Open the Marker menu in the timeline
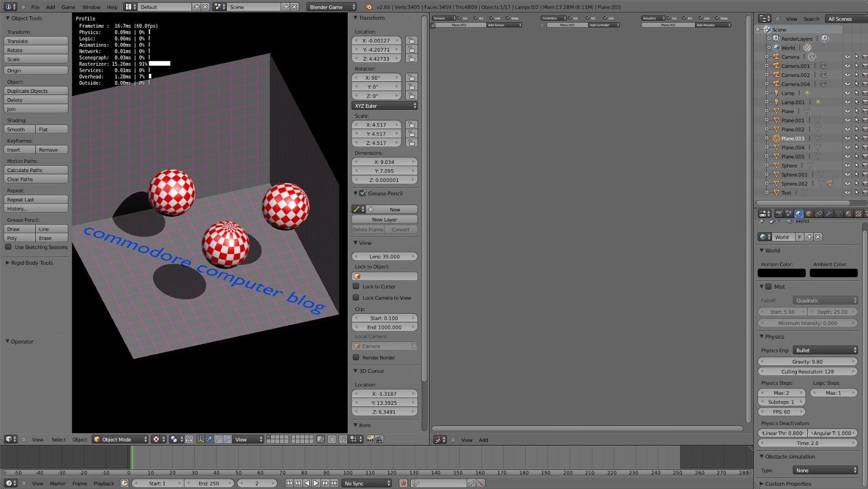Viewport: 868px width, 489px height. coord(57,483)
